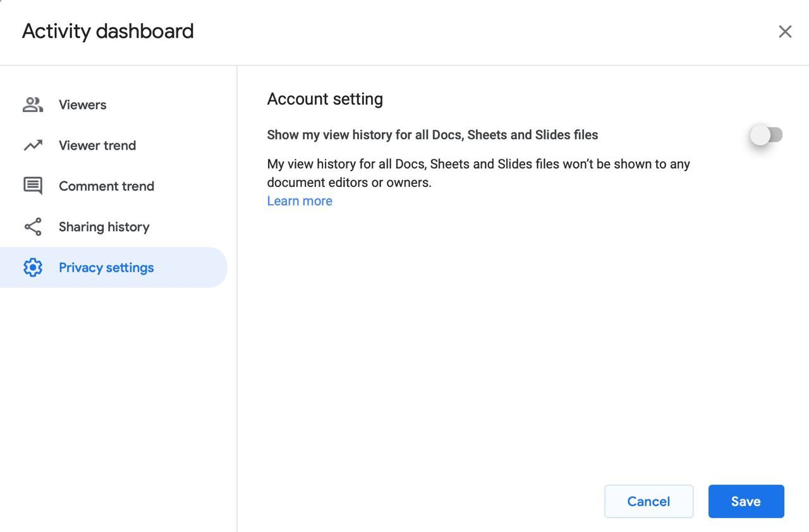Toggle the view history switch on

(766, 135)
